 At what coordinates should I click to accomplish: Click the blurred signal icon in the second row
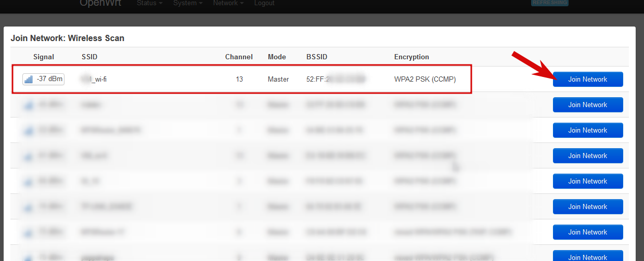(29, 105)
